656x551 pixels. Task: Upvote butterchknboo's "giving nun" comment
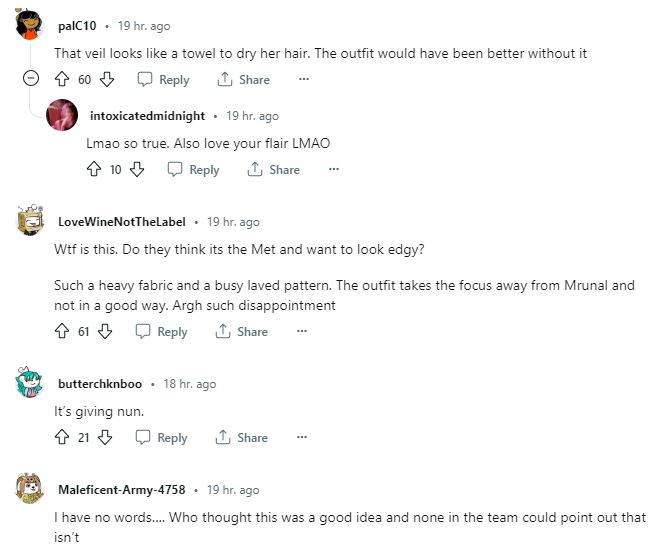(62, 437)
